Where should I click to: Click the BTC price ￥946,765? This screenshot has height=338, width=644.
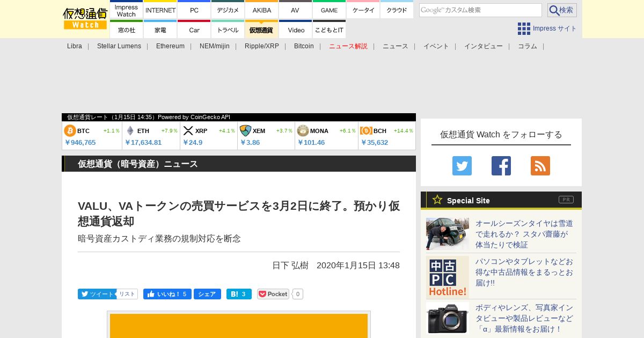point(80,143)
